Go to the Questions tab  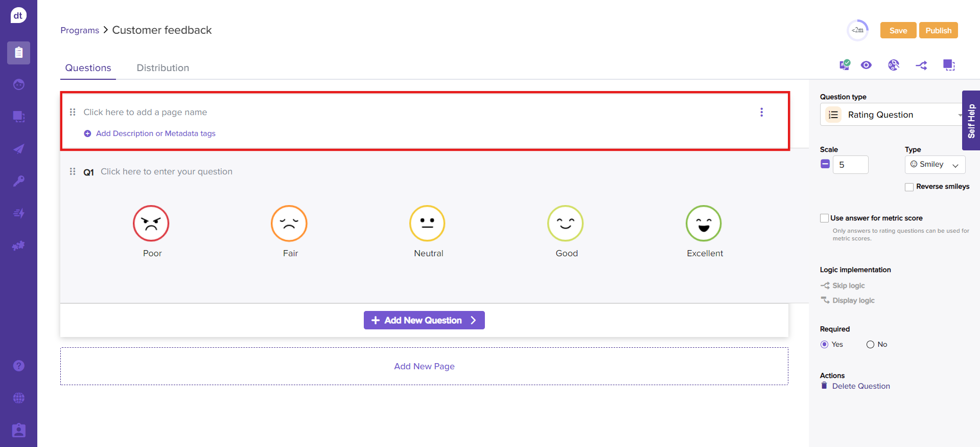(88, 68)
